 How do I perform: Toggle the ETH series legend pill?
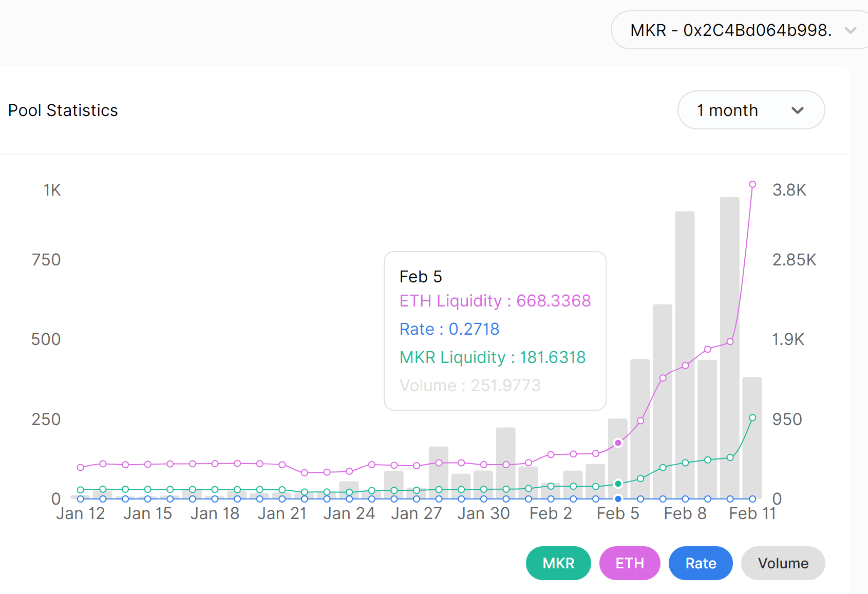[630, 563]
